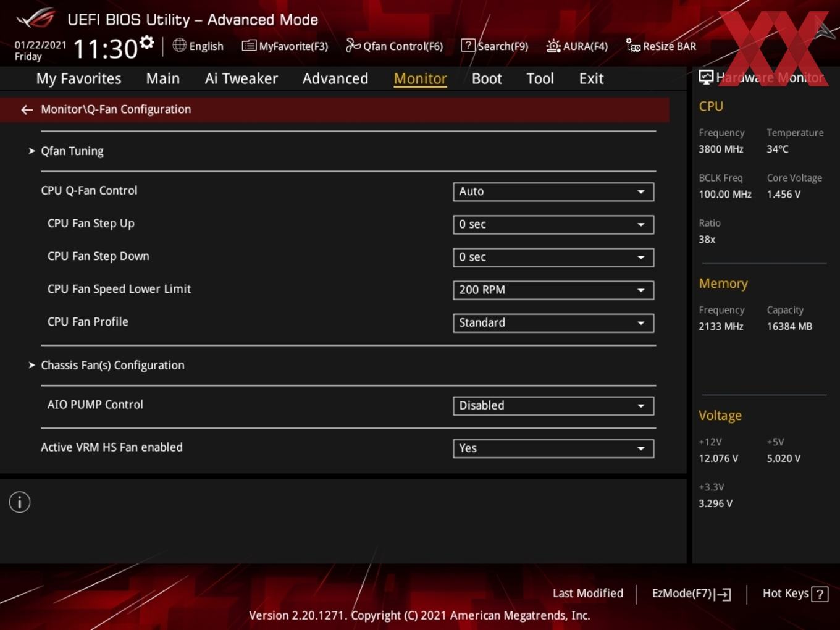Open Search(F9) tool
Screen dimensions: 840x630
pyautogui.click(x=495, y=46)
